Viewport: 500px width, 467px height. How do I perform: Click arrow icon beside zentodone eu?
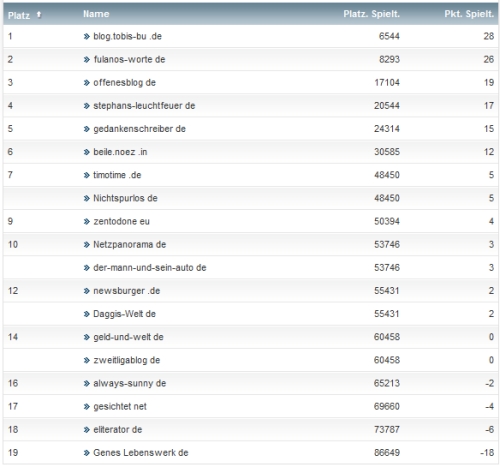tap(87, 221)
